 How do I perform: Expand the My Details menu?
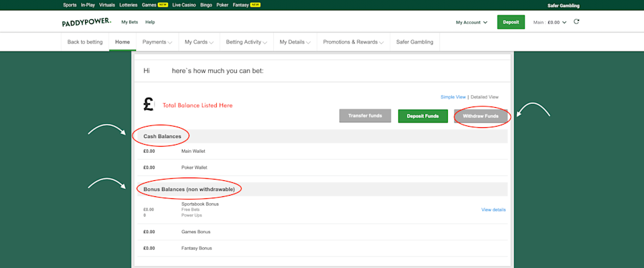click(x=295, y=42)
